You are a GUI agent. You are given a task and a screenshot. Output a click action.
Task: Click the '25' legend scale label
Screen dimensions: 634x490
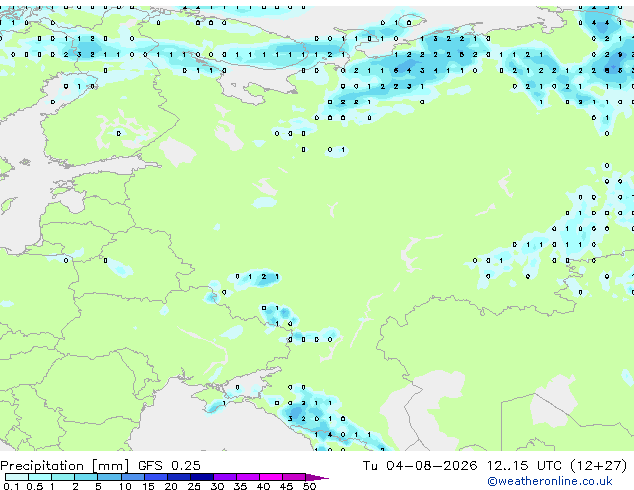[194, 486]
